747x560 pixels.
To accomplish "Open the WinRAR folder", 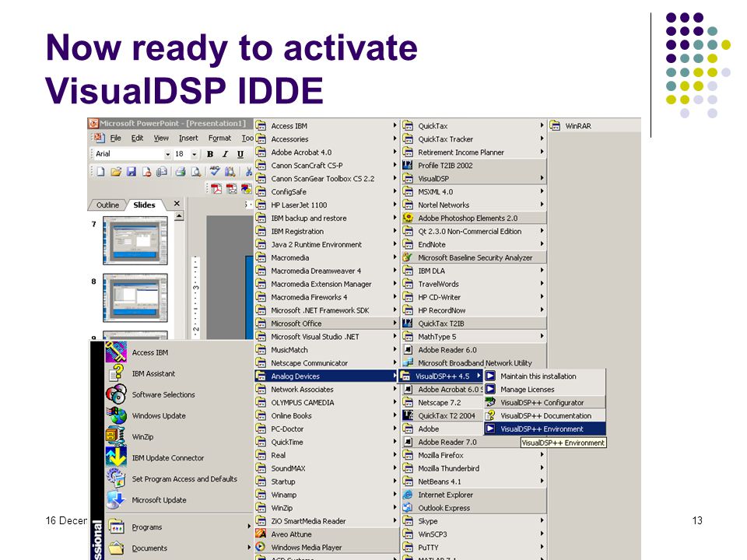I will (x=594, y=126).
